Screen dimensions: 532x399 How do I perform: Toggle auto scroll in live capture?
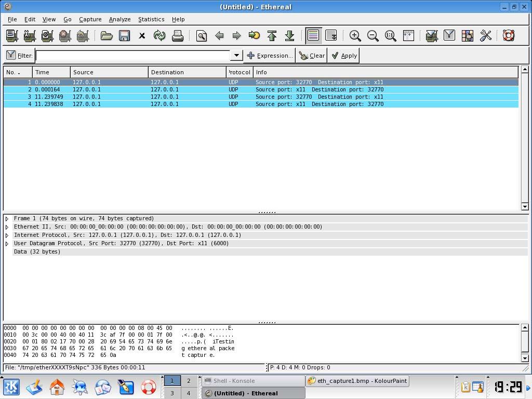pyautogui.click(x=331, y=36)
